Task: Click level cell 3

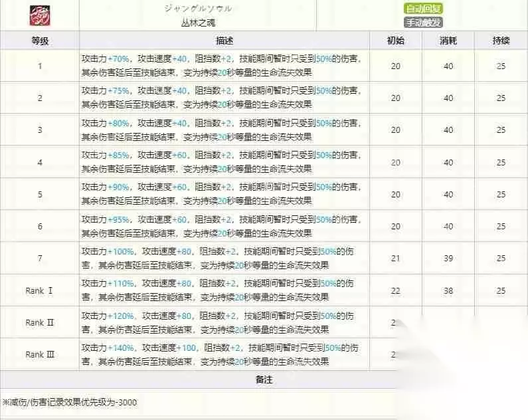Action: tap(40, 130)
